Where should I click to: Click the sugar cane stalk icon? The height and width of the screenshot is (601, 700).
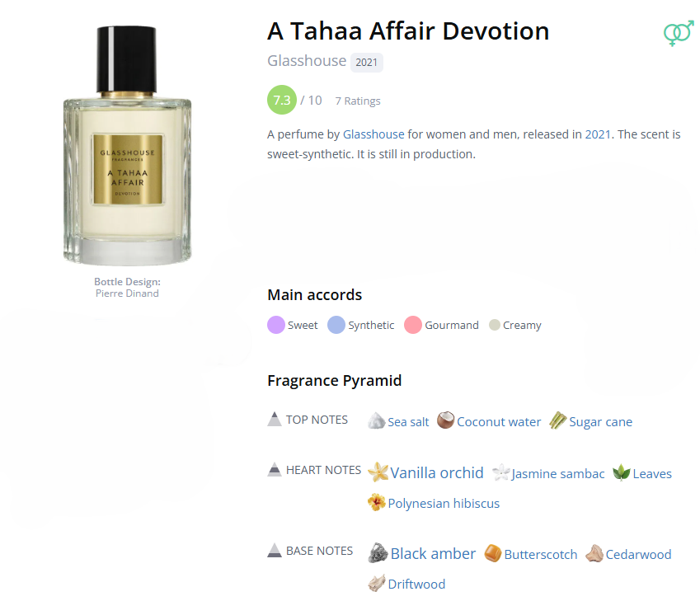(557, 420)
